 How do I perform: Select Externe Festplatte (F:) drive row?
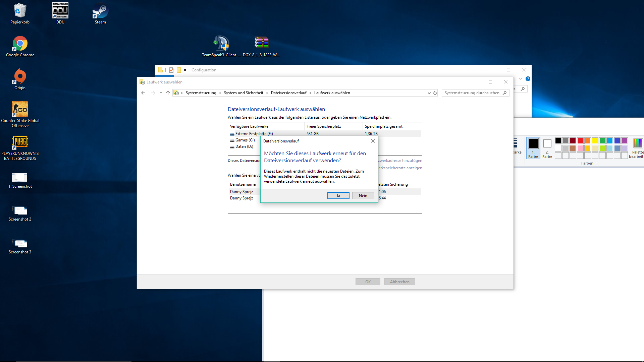click(324, 134)
